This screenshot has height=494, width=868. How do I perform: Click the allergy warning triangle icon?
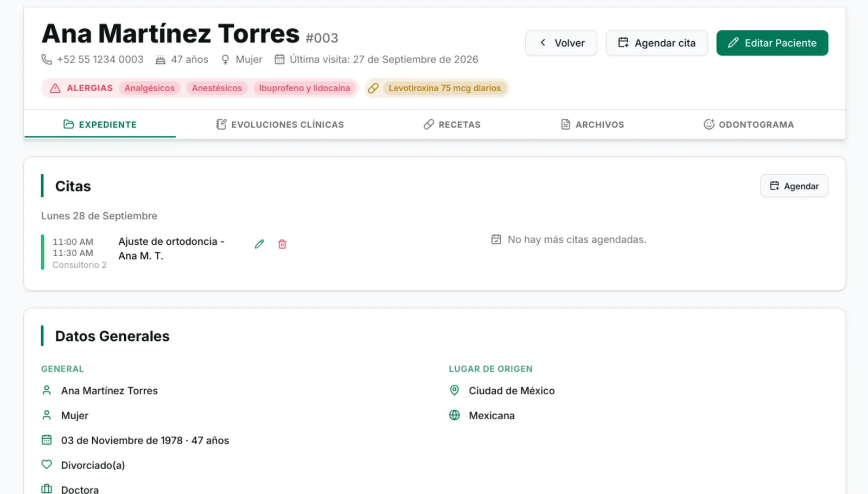point(55,88)
